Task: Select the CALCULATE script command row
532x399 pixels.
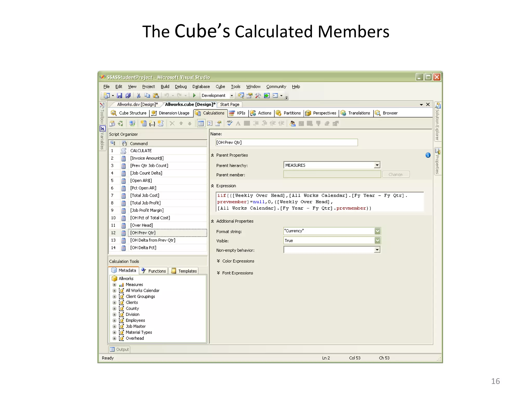Action: pos(158,151)
